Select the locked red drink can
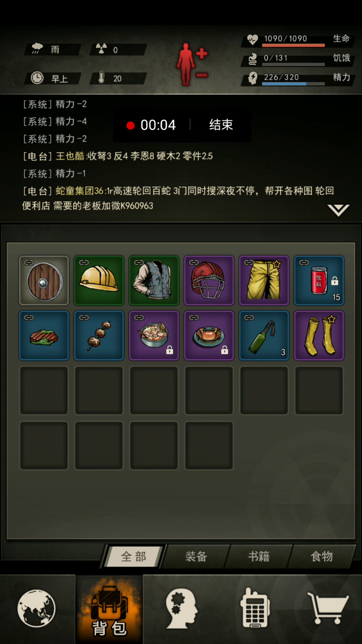Image resolution: width=362 pixels, height=644 pixels. pos(319,280)
